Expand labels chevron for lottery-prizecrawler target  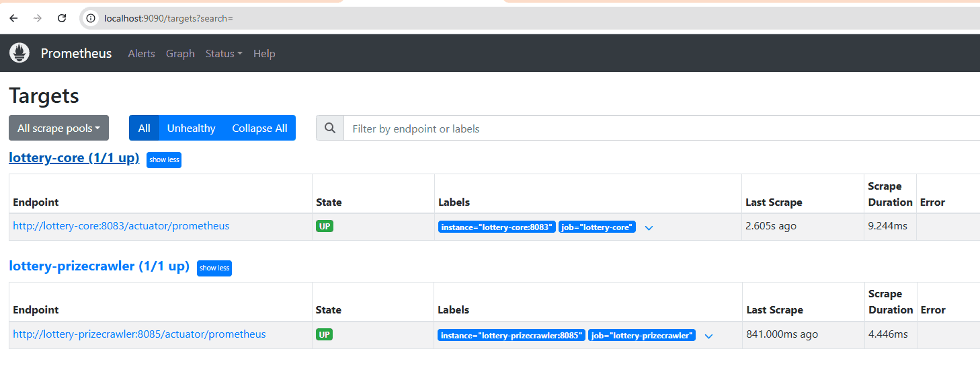[708, 336]
